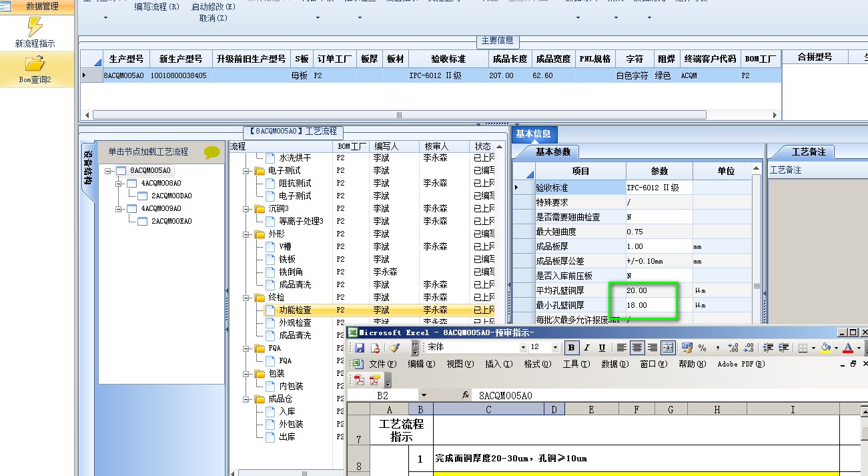This screenshot has width=868, height=476.
Task: Apply percent style in Excel
Action: tap(702, 348)
